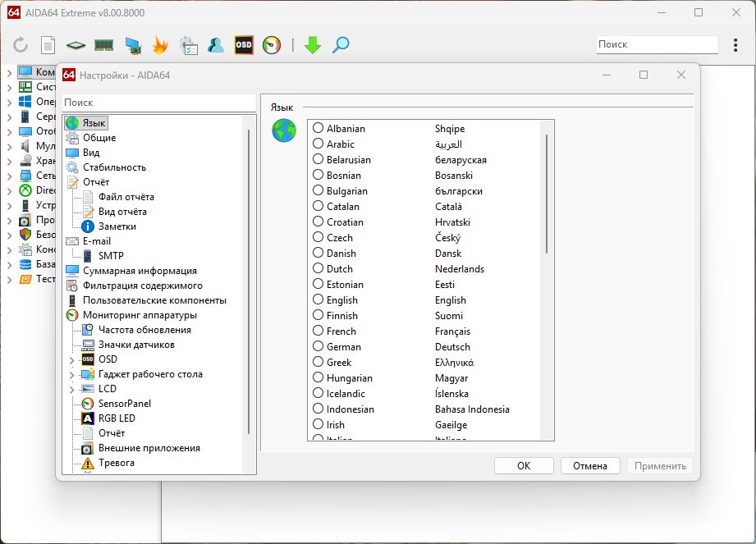Screen dimensions: 756x544
Task: Click the Отмена cancel button
Action: click(x=590, y=466)
